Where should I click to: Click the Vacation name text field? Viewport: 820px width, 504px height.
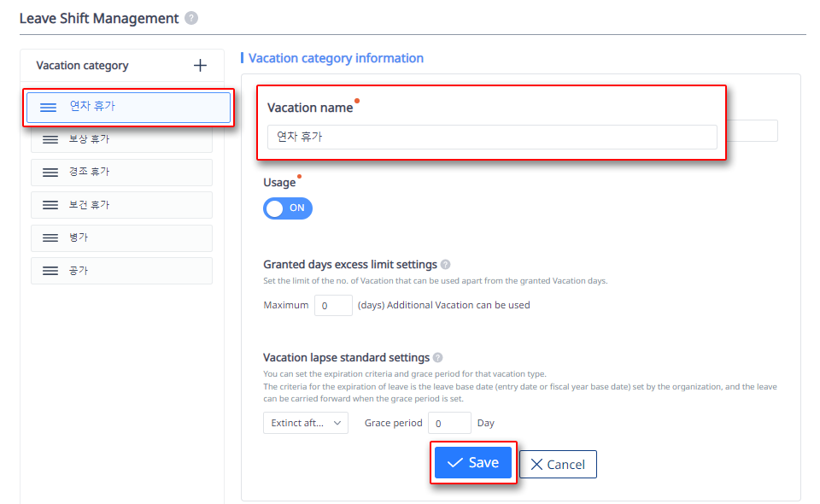[x=492, y=137]
